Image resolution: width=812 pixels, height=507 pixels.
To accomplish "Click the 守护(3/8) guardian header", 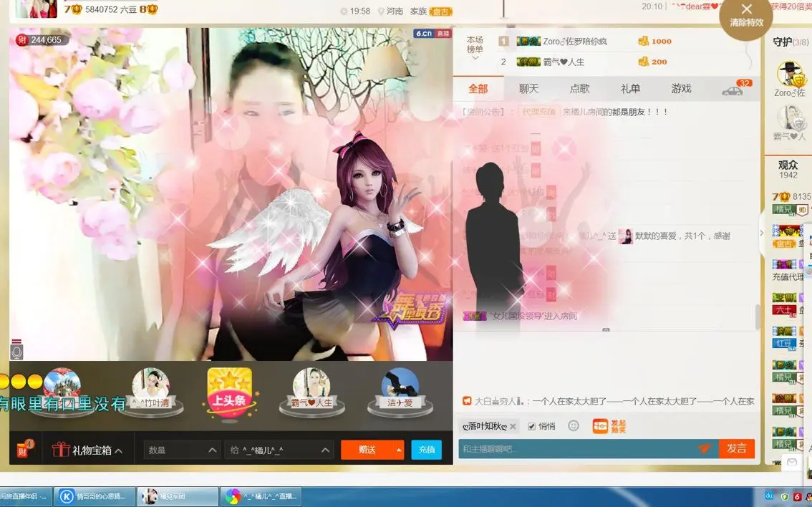I will tap(791, 42).
